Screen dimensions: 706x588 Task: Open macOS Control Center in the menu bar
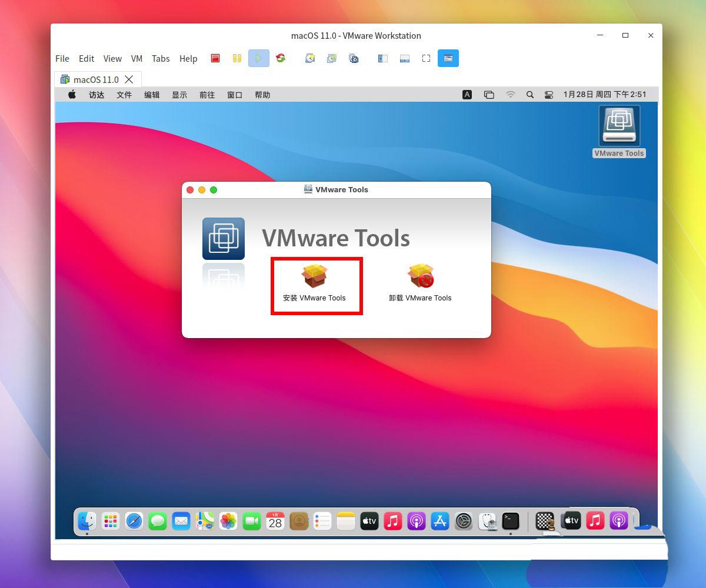pyautogui.click(x=549, y=95)
